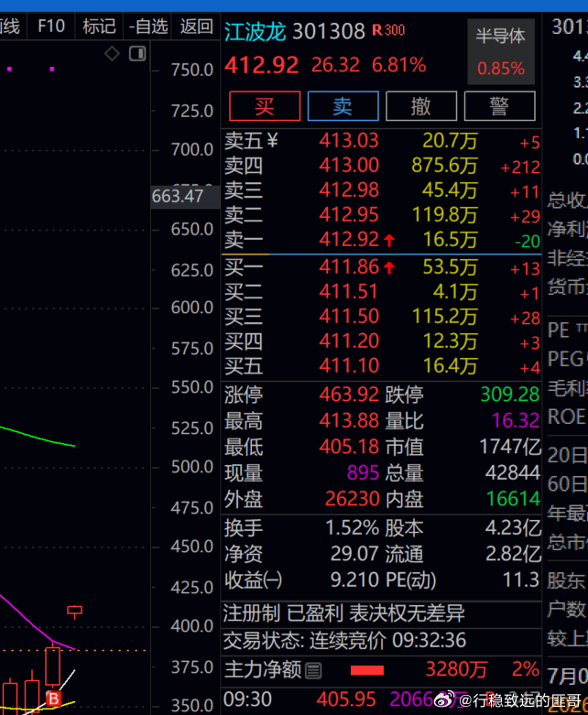Click the 总量 value 42844

[513, 473]
